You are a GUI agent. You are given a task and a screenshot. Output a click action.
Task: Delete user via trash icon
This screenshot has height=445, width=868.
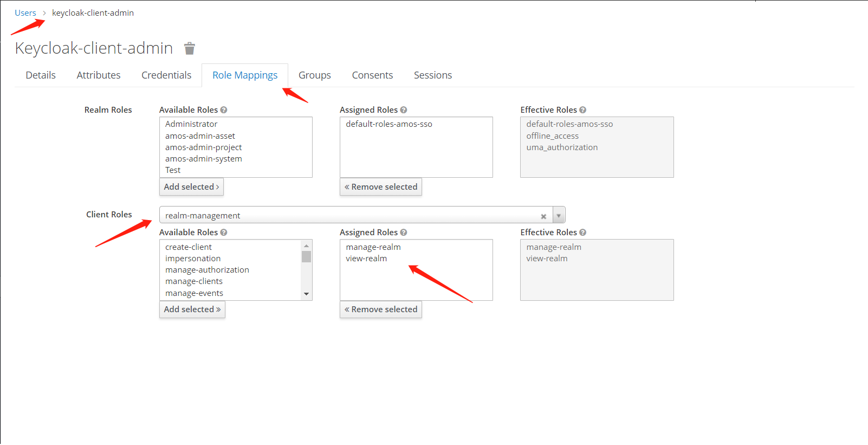[190, 48]
